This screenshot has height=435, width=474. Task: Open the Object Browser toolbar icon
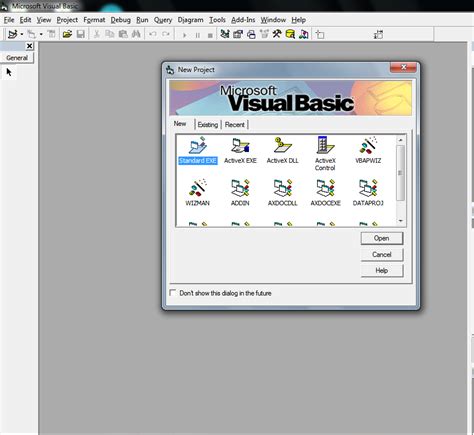tap(264, 34)
